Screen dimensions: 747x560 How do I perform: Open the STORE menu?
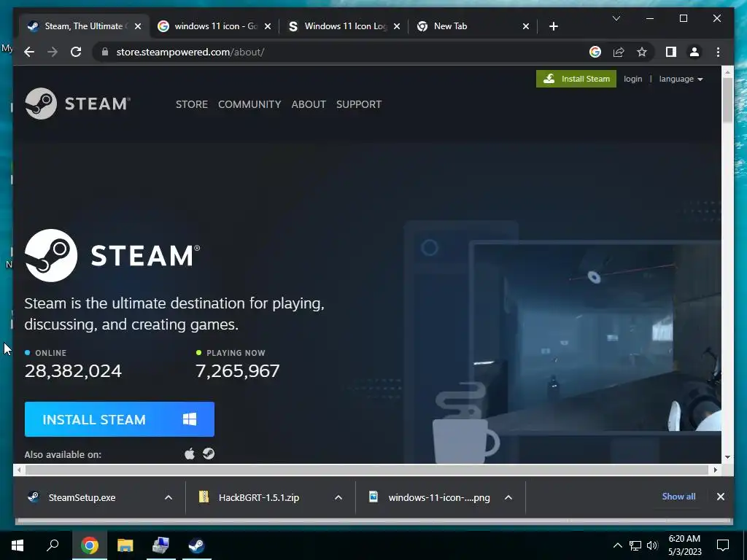pyautogui.click(x=192, y=104)
